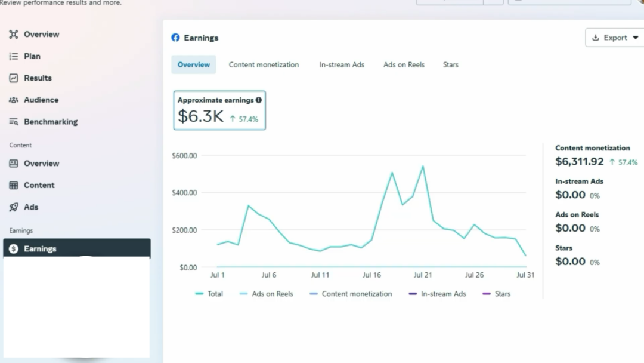Open the Export dropdown menu
644x363 pixels.
coord(615,38)
